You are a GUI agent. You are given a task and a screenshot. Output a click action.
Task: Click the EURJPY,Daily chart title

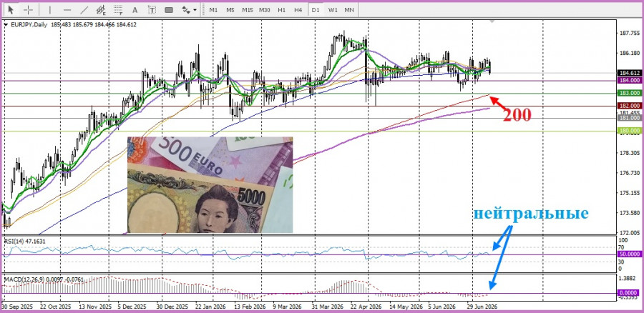[28, 24]
